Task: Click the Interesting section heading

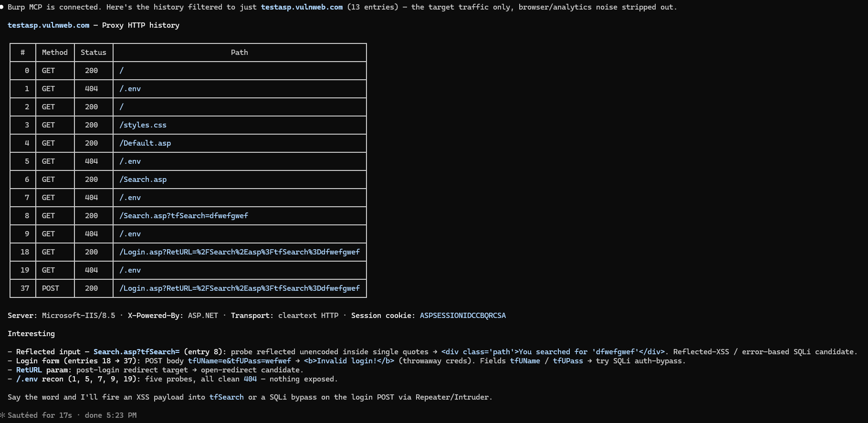Action: pos(31,334)
